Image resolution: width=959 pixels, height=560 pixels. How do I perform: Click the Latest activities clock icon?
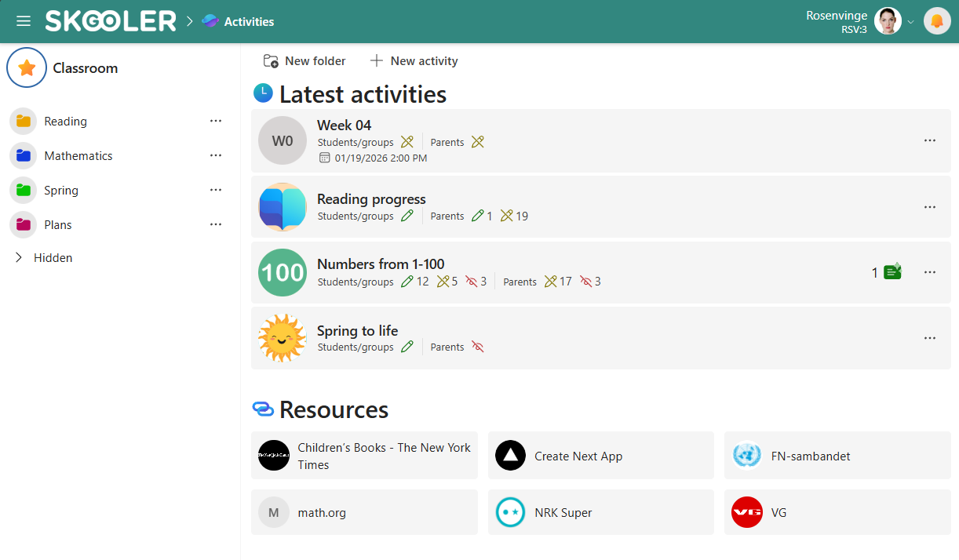click(x=263, y=93)
